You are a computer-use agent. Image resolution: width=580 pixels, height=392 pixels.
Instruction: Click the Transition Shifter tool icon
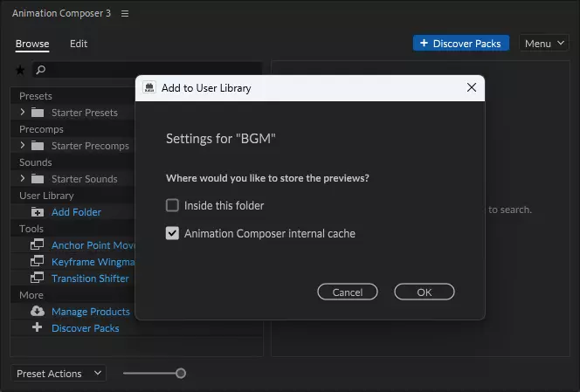pyautogui.click(x=37, y=278)
